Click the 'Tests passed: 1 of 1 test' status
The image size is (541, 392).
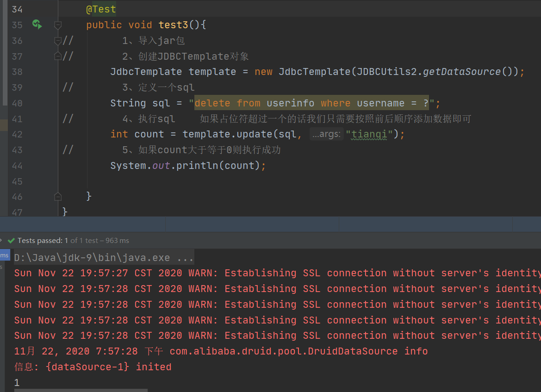pyautogui.click(x=58, y=241)
